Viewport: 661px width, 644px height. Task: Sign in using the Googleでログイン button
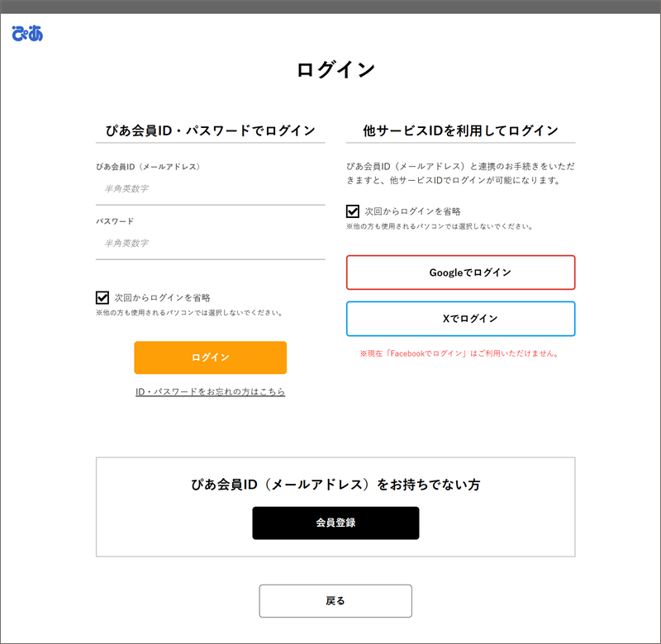(460, 272)
